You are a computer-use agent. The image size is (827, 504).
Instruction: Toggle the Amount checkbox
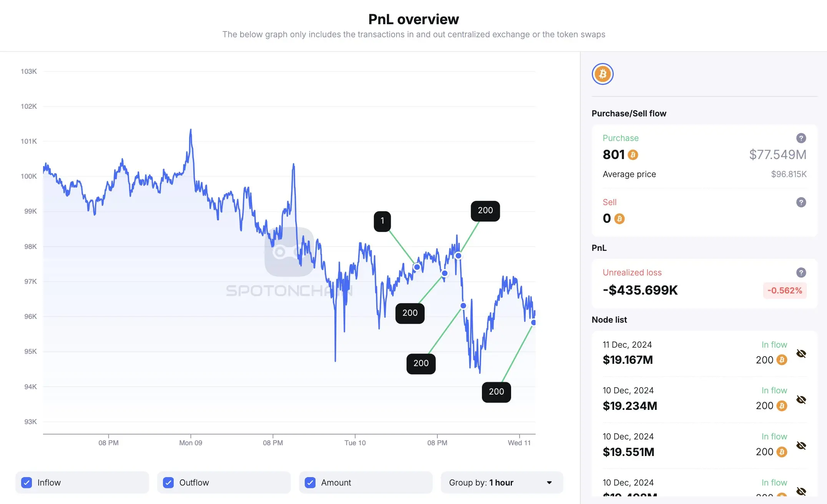310,482
